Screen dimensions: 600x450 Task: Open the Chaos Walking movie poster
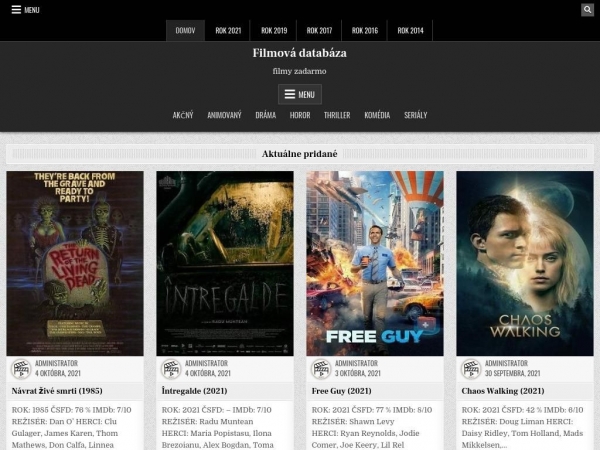(525, 263)
